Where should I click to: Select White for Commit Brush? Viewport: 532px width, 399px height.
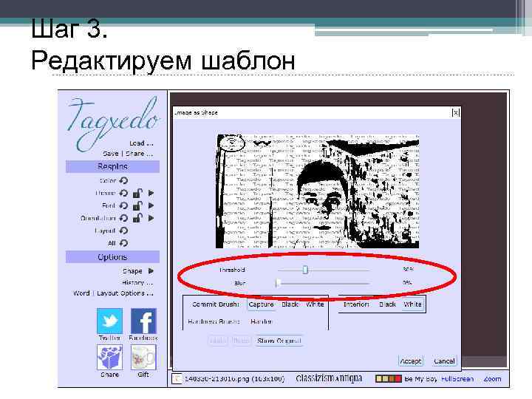point(315,304)
